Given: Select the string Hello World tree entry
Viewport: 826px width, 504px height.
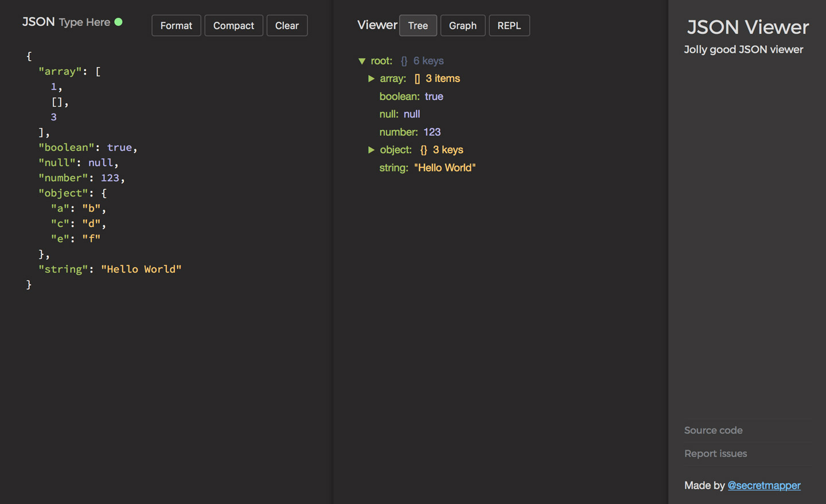Looking at the screenshot, I should [427, 167].
